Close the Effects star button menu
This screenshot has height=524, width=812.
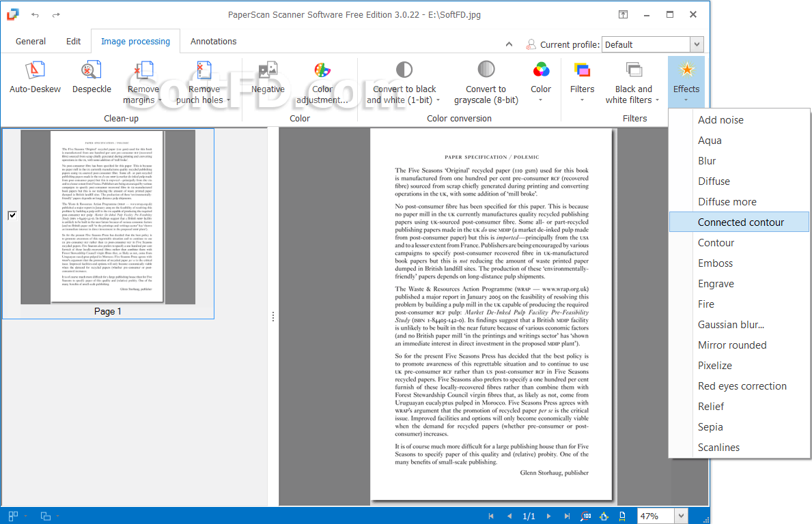tap(686, 82)
